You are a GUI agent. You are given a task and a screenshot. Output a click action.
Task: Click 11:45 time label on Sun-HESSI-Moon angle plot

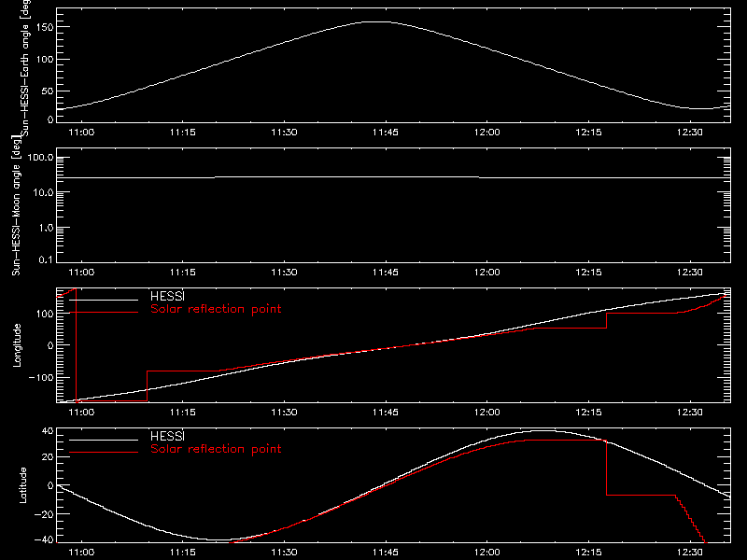(x=386, y=273)
